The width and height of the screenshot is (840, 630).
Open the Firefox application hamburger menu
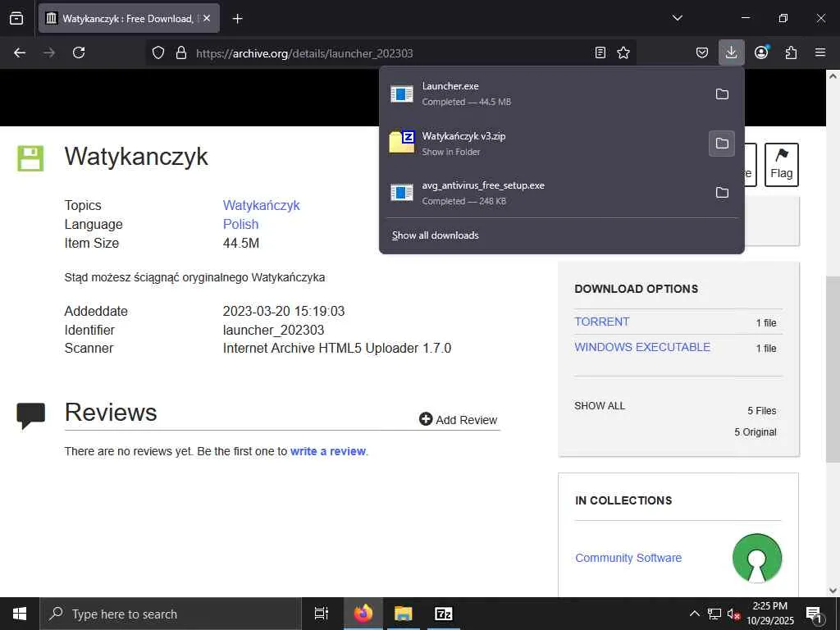820,52
